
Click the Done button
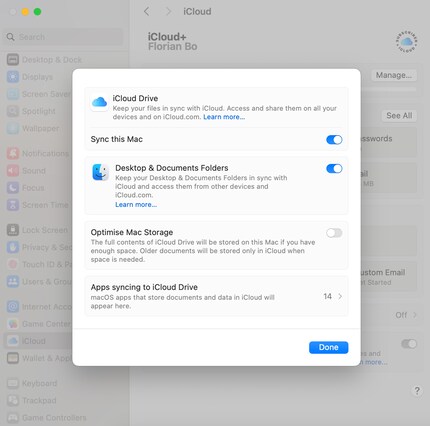(328, 347)
